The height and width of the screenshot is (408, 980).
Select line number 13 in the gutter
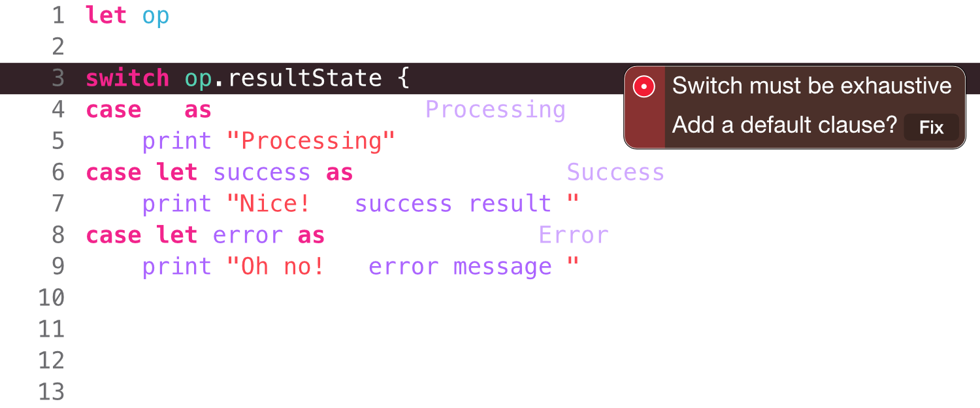point(52,392)
